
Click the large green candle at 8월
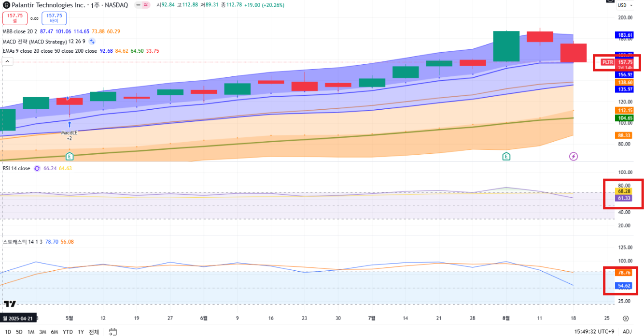click(x=506, y=46)
